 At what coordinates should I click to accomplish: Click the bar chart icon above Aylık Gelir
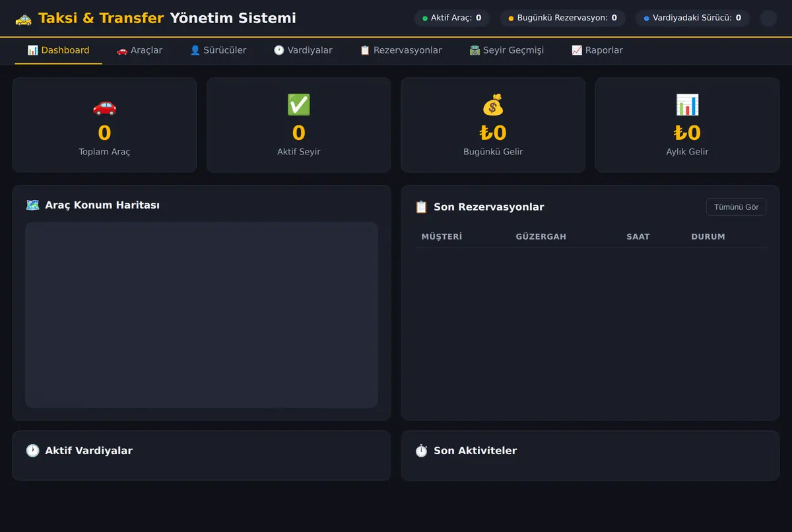click(687, 104)
